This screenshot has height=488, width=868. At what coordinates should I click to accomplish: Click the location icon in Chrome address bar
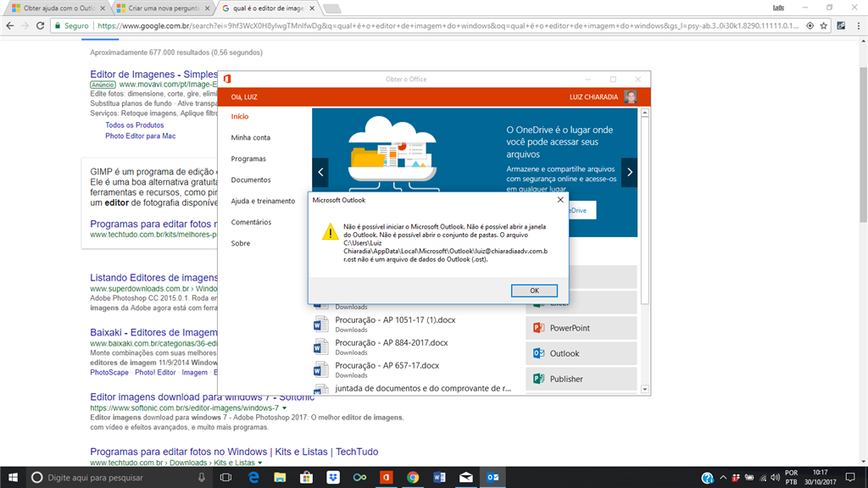(x=810, y=25)
